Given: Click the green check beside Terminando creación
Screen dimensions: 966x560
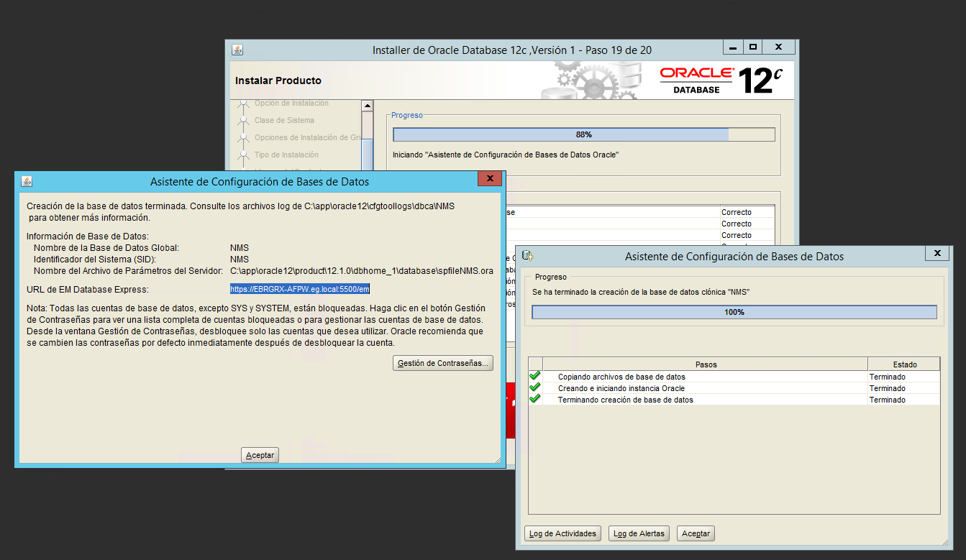Looking at the screenshot, I should tap(534, 399).
